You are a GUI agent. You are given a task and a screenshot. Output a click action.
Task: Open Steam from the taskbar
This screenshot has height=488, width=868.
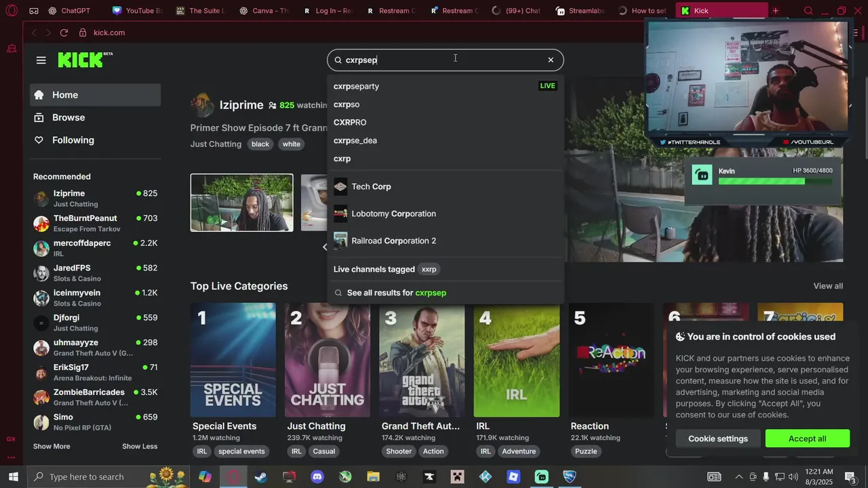(x=261, y=476)
